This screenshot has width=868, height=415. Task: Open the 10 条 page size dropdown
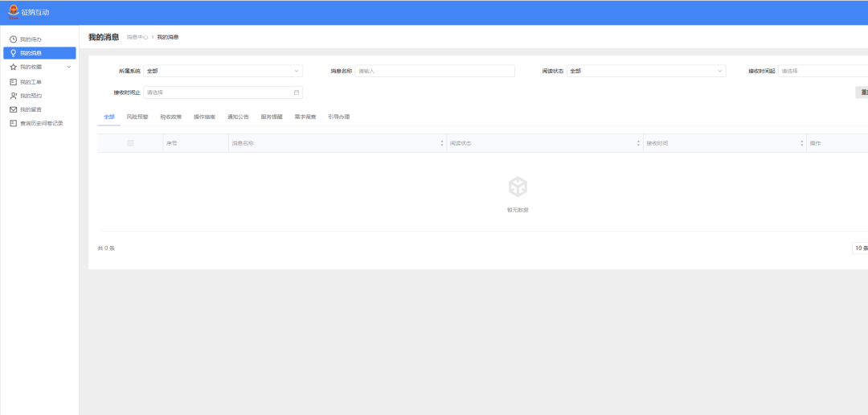click(x=860, y=249)
